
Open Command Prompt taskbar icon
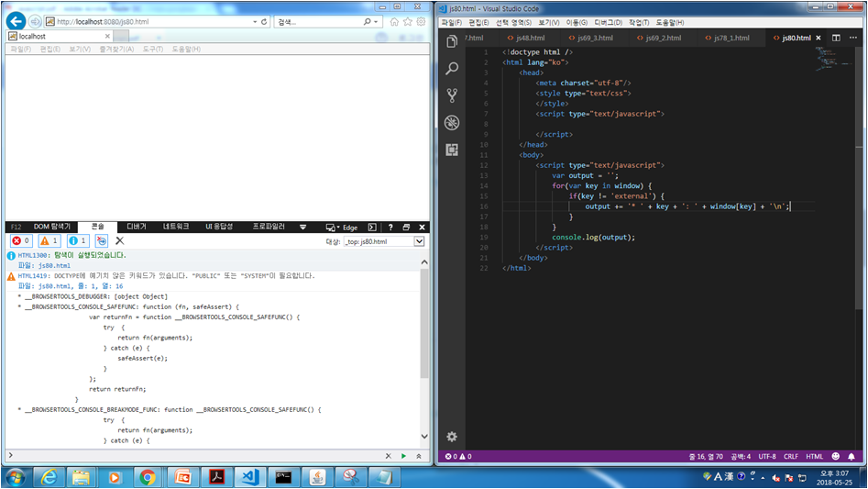pos(283,477)
